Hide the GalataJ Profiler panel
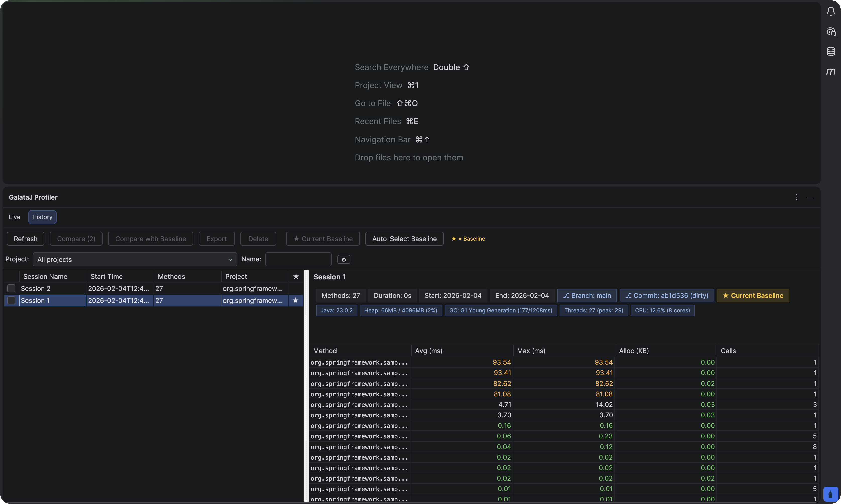The width and height of the screenshot is (841, 504). point(810,197)
